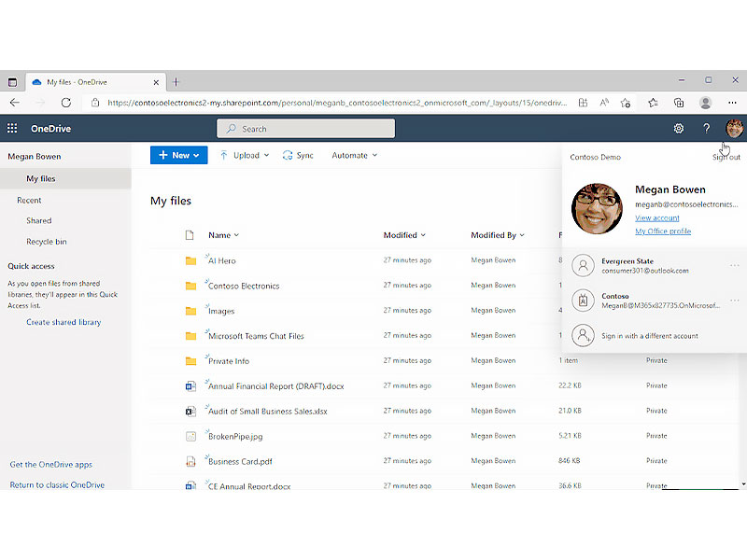Image resolution: width=747 pixels, height=560 pixels.
Task: Click the Sync toolbar button
Action: [298, 155]
